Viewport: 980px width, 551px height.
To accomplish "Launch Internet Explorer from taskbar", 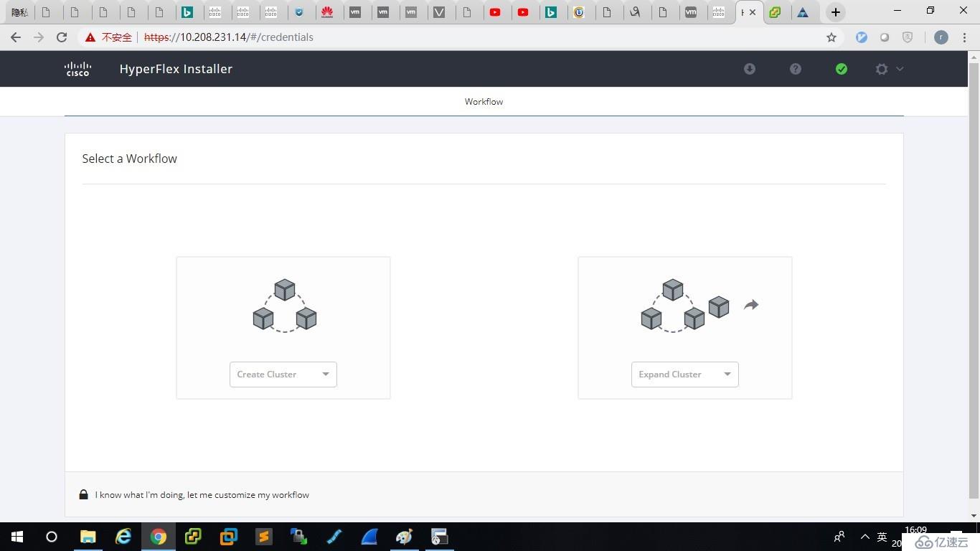I will tap(123, 537).
